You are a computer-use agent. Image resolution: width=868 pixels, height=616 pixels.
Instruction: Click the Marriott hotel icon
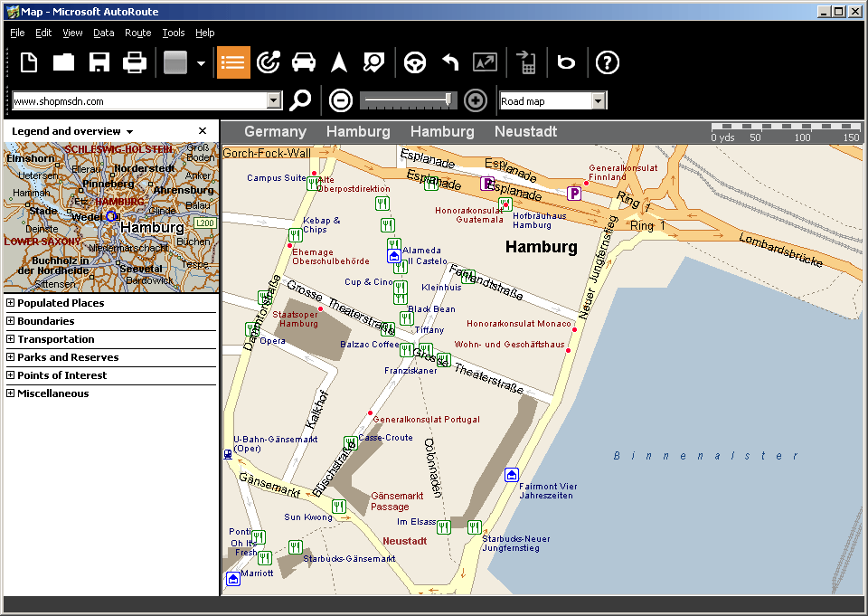pos(233,579)
